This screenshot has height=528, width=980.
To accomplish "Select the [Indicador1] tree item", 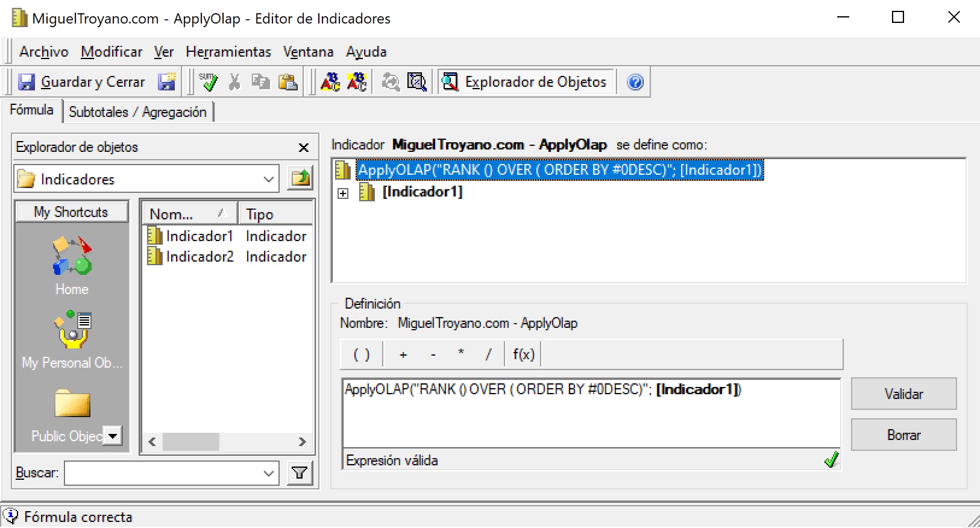I will coord(422,192).
